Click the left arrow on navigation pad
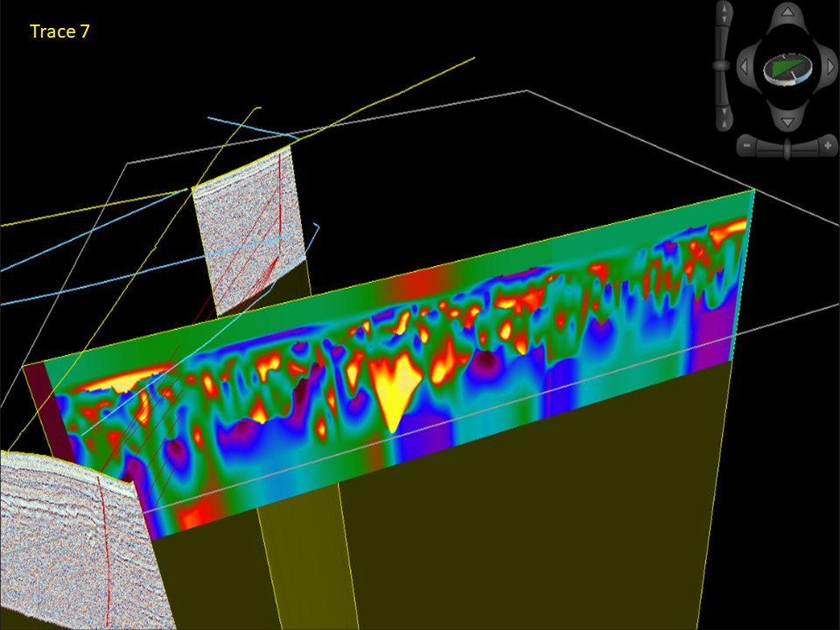840x630 pixels. [x=744, y=67]
